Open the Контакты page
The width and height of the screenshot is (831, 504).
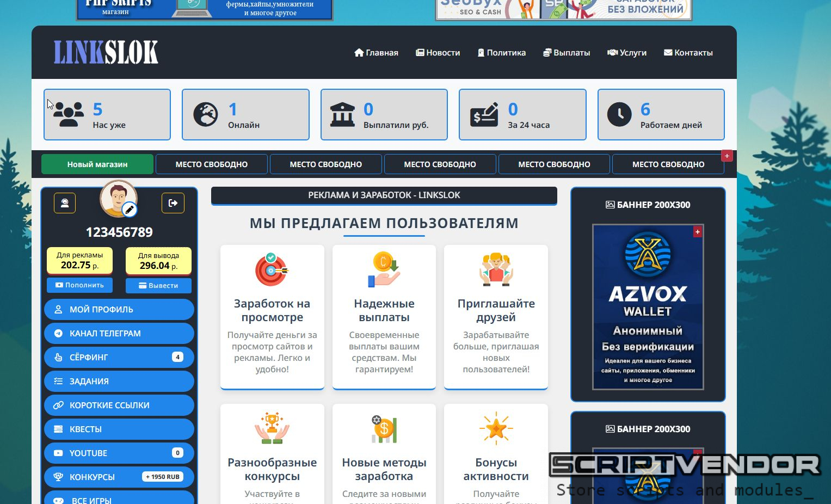[x=688, y=53]
